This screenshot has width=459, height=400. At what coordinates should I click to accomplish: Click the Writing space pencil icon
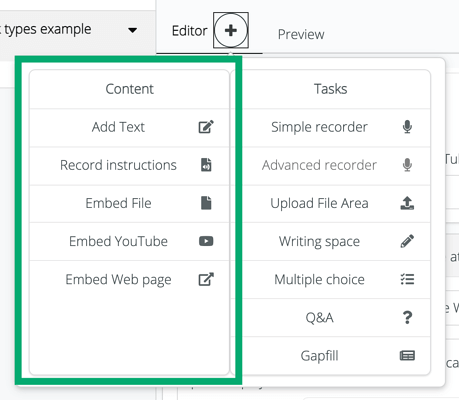407,241
